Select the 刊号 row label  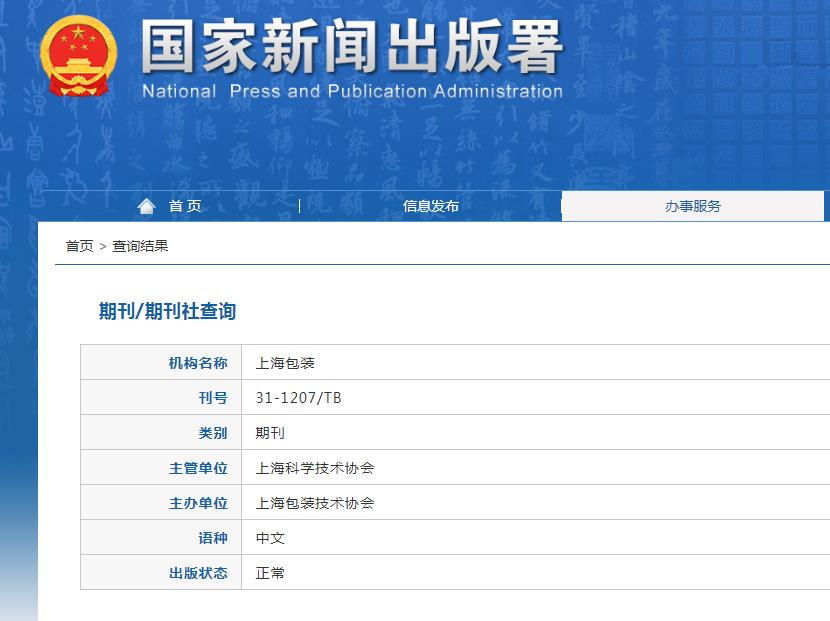(212, 397)
